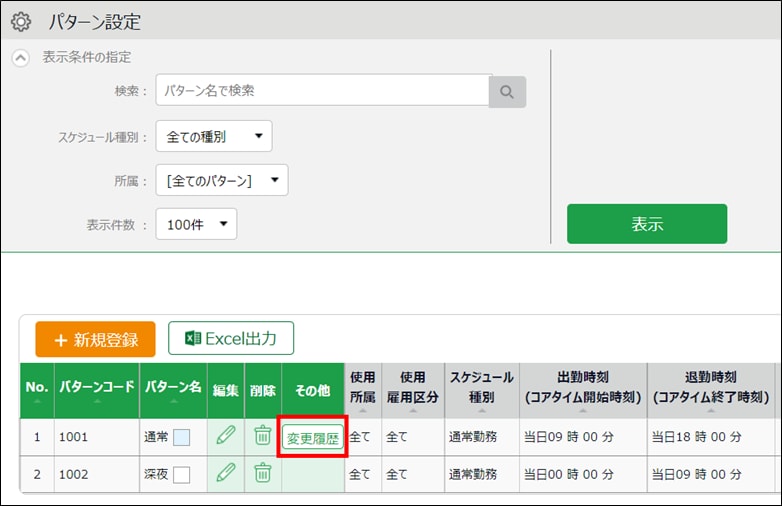
Task: Click the Excel出力 button
Action: [x=231, y=339]
